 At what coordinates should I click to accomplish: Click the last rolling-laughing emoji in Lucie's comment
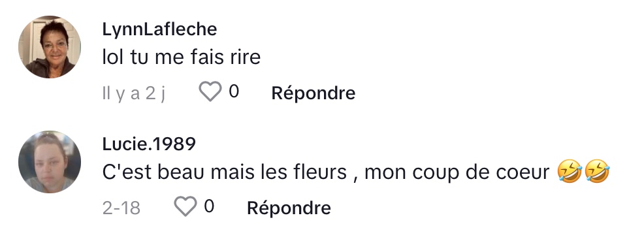click(597, 172)
